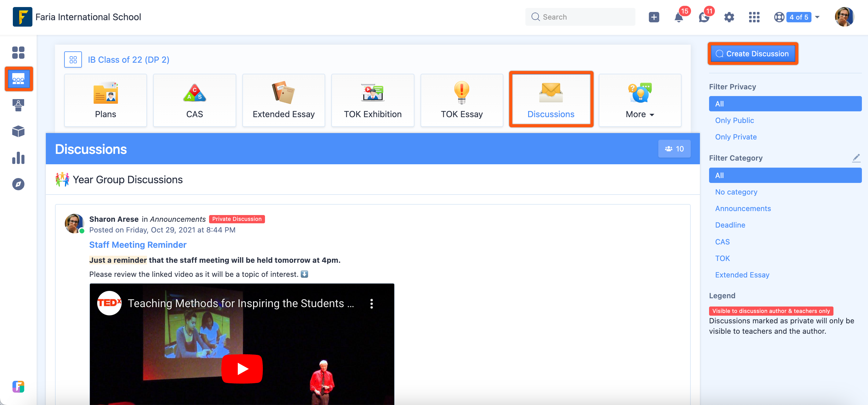Click the 10 members count badge

tap(674, 149)
